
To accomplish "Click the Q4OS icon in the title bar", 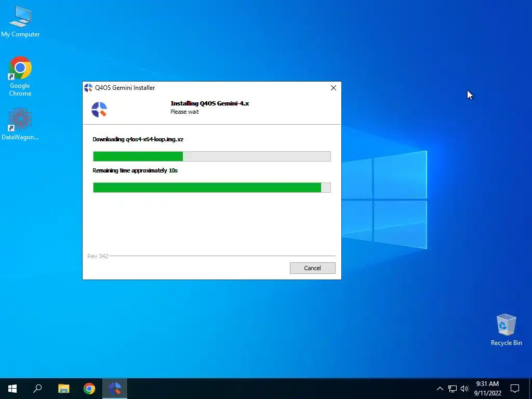I will (88, 88).
